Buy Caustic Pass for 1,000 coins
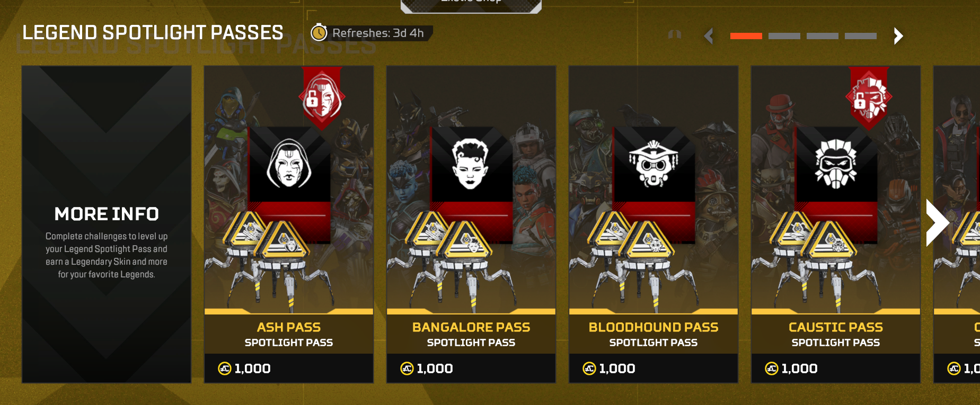The image size is (980, 405). 836,368
